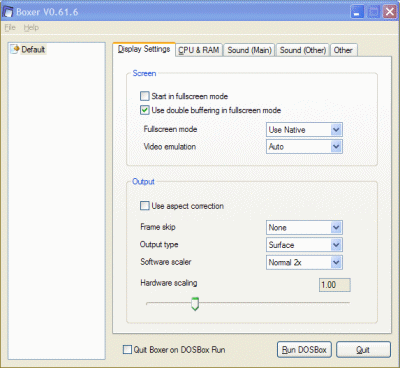The height and width of the screenshot is (368, 400).
Task: Switch to the Display Settings tab
Action: [x=144, y=49]
